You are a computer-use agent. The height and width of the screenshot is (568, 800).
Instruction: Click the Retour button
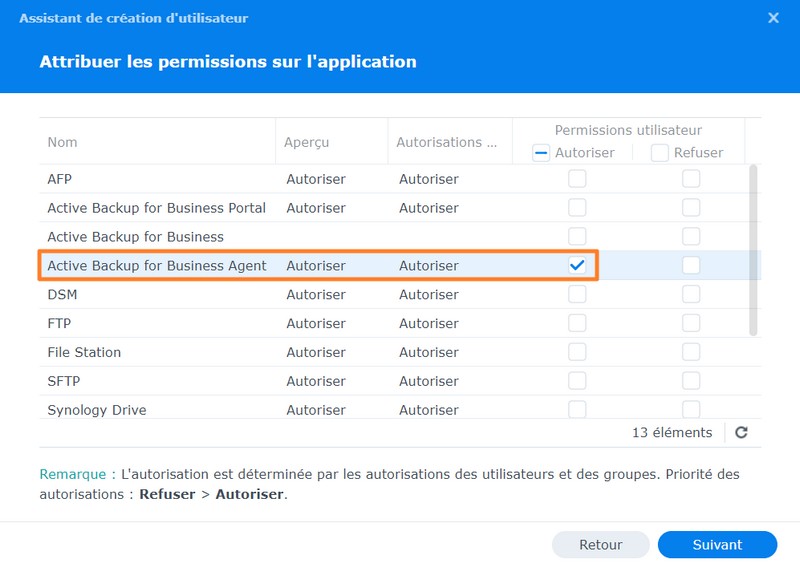tap(600, 545)
